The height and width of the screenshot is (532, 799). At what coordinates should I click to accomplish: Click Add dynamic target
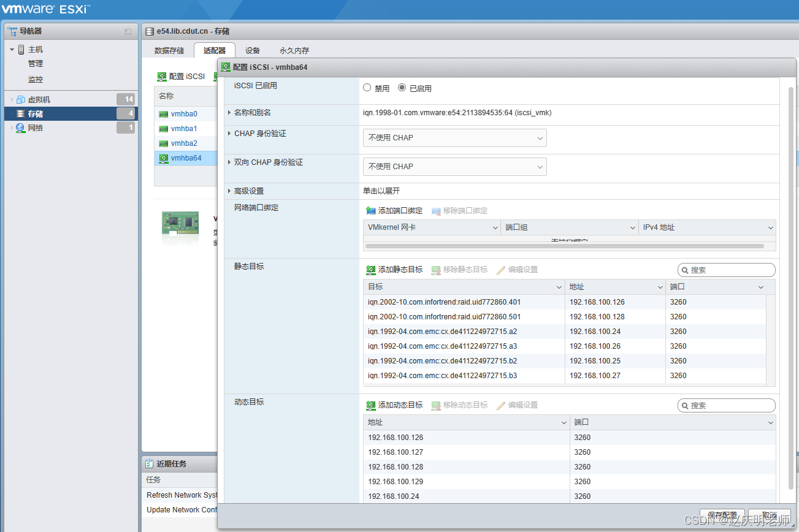click(x=394, y=405)
